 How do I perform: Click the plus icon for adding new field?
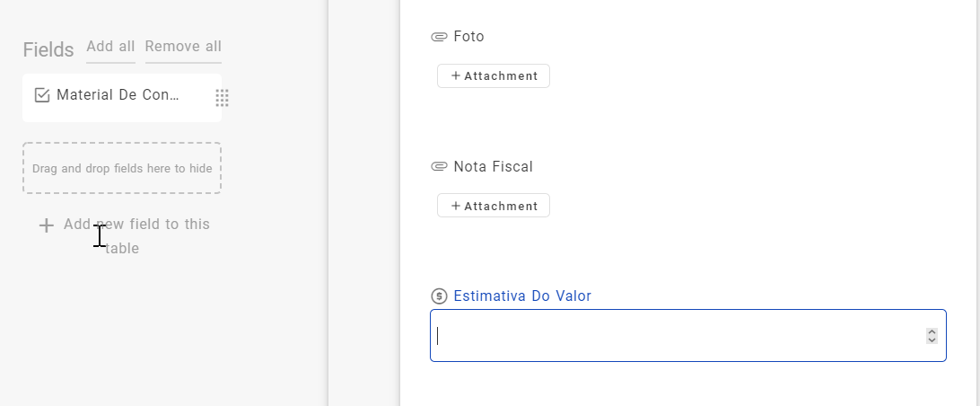47,225
